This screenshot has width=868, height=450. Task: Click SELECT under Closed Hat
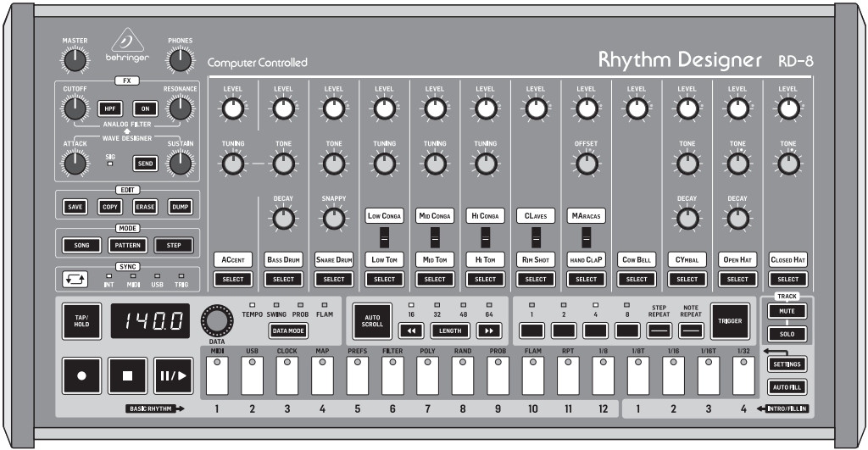(x=788, y=280)
